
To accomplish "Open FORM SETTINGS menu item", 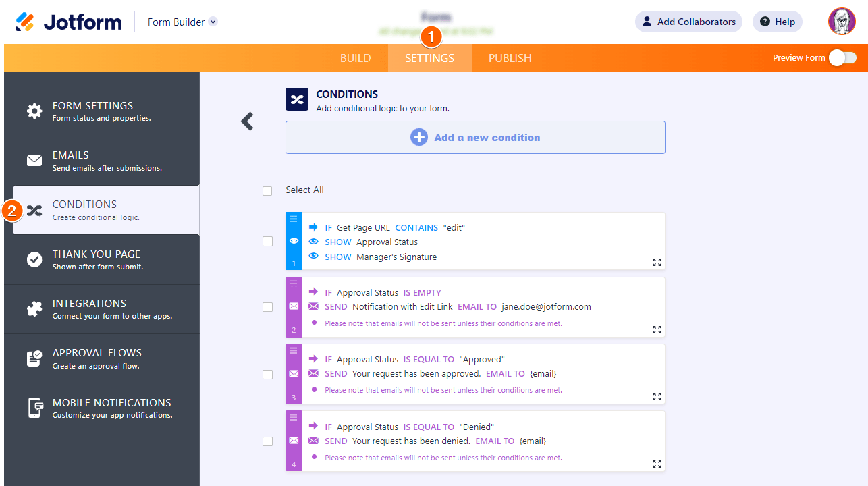I will tap(102, 111).
